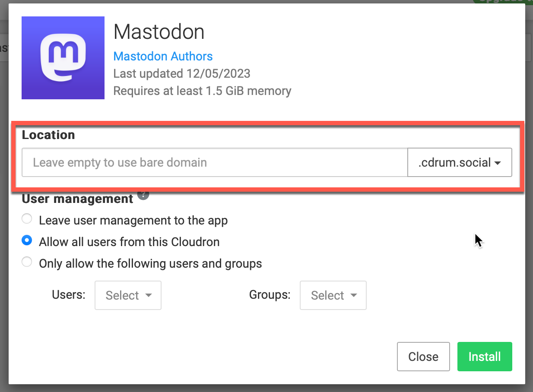Click the Last updated 12/05/2023 text

point(182,73)
